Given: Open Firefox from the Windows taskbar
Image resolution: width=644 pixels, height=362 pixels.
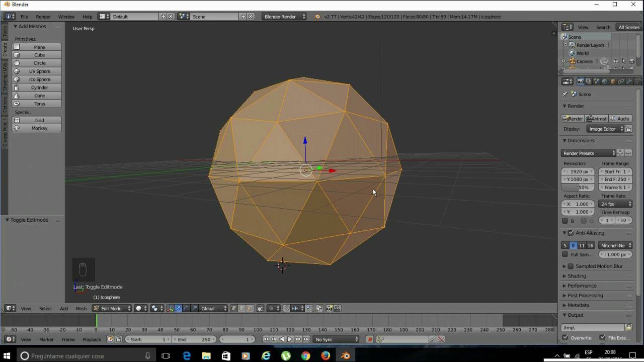Looking at the screenshot, I should (x=326, y=355).
